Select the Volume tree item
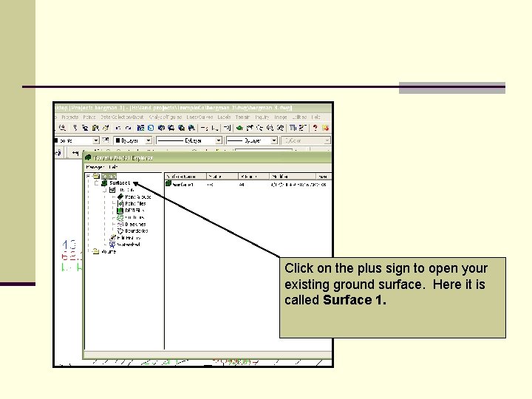532x399 pixels. 109,251
